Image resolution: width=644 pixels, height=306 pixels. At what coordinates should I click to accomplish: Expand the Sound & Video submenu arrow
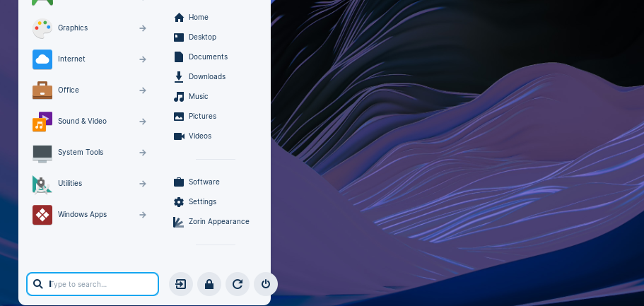click(x=143, y=122)
